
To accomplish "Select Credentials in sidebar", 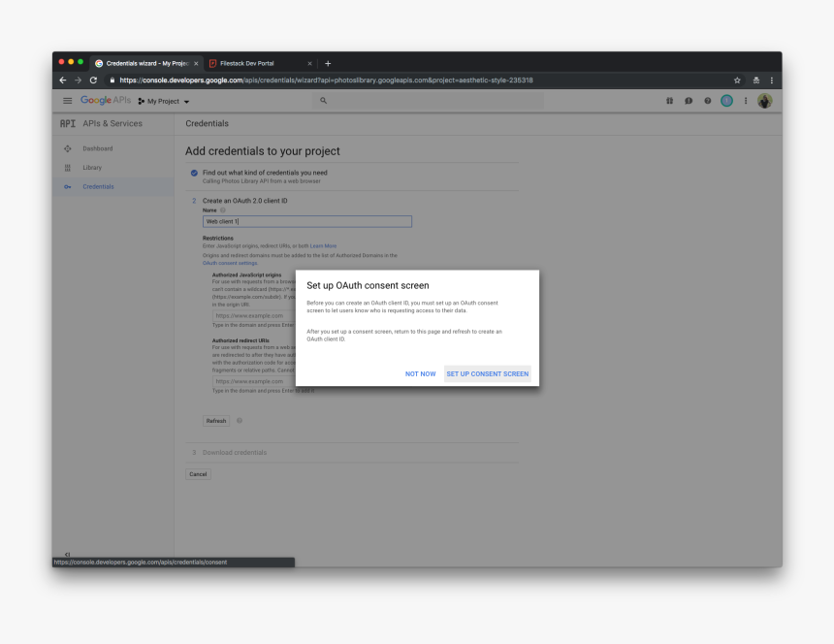I will (98, 186).
